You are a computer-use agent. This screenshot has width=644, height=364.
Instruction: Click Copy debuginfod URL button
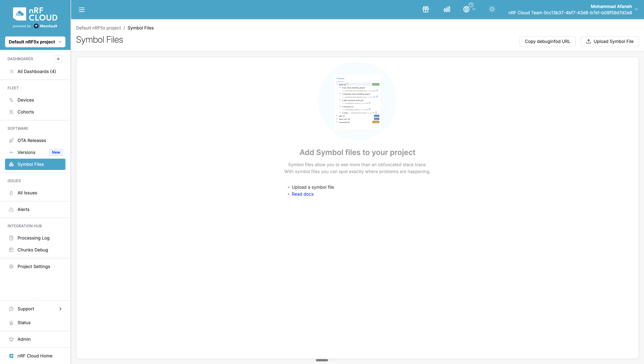tap(547, 42)
